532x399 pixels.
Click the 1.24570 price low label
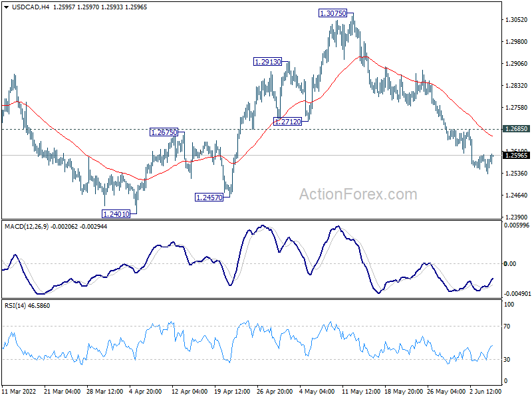coord(209,197)
